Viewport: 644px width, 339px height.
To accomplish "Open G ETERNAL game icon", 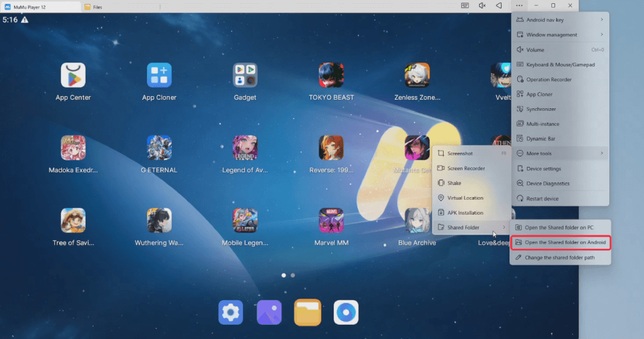I will click(x=159, y=148).
